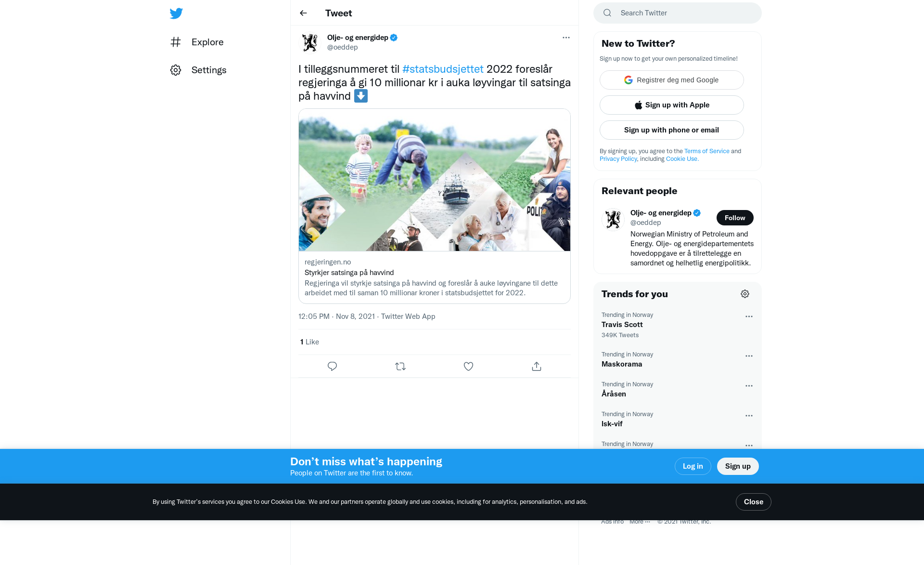Image resolution: width=924 pixels, height=565 pixels.
Task: Open more options for Travis Scott trend
Action: pyautogui.click(x=749, y=316)
